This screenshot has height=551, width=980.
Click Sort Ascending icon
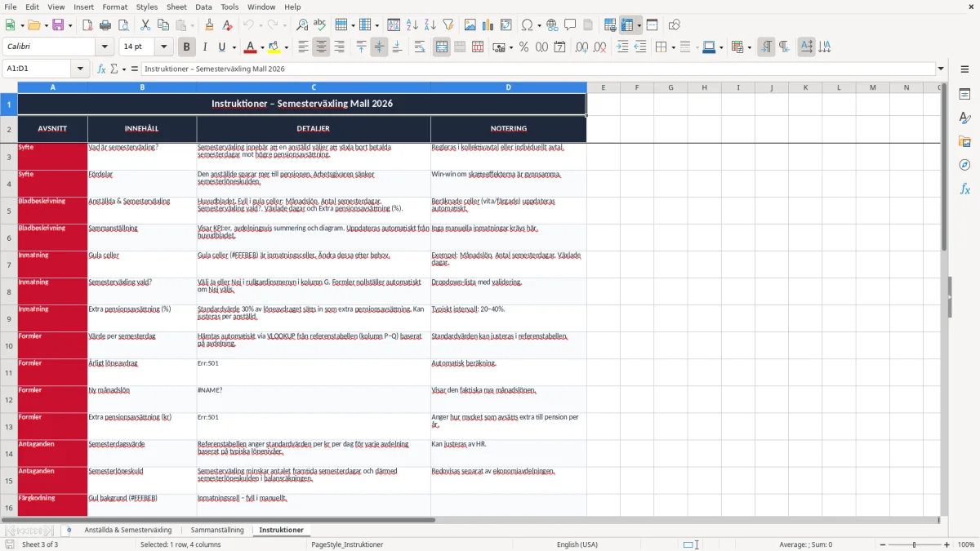pyautogui.click(x=412, y=25)
